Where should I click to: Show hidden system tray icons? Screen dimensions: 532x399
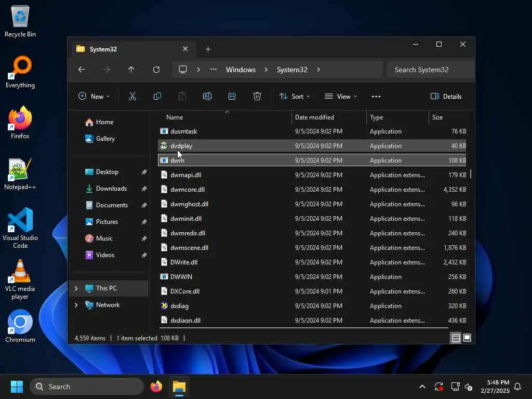click(422, 387)
